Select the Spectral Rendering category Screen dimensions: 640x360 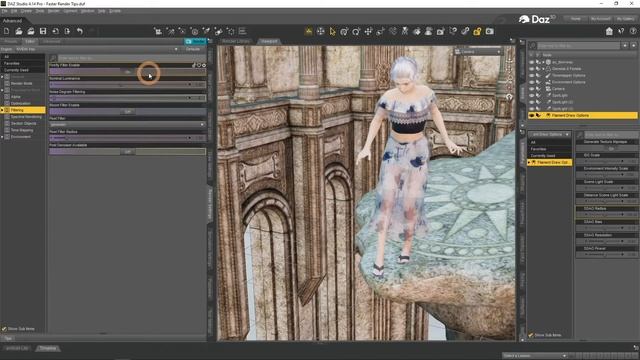pyautogui.click(x=26, y=117)
